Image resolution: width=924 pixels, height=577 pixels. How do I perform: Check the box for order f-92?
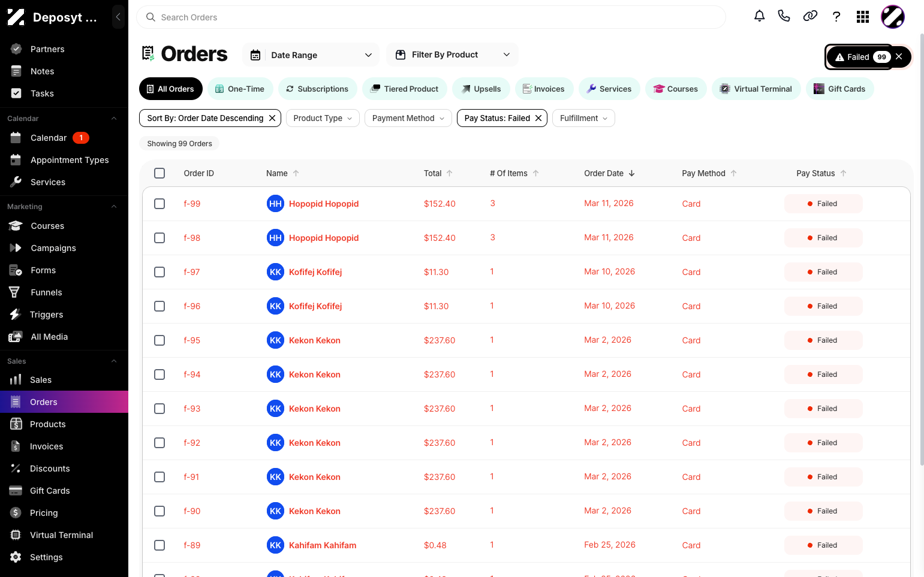pyautogui.click(x=159, y=443)
